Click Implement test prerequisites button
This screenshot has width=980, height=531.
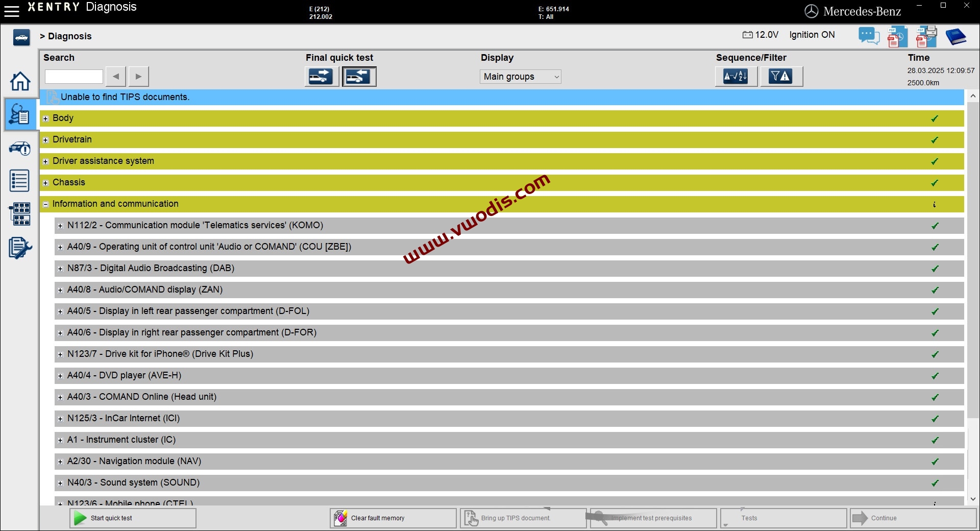[x=653, y=518]
